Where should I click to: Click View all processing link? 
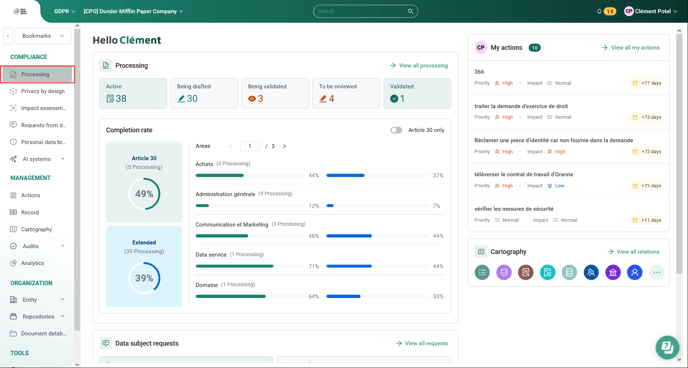pyautogui.click(x=419, y=65)
